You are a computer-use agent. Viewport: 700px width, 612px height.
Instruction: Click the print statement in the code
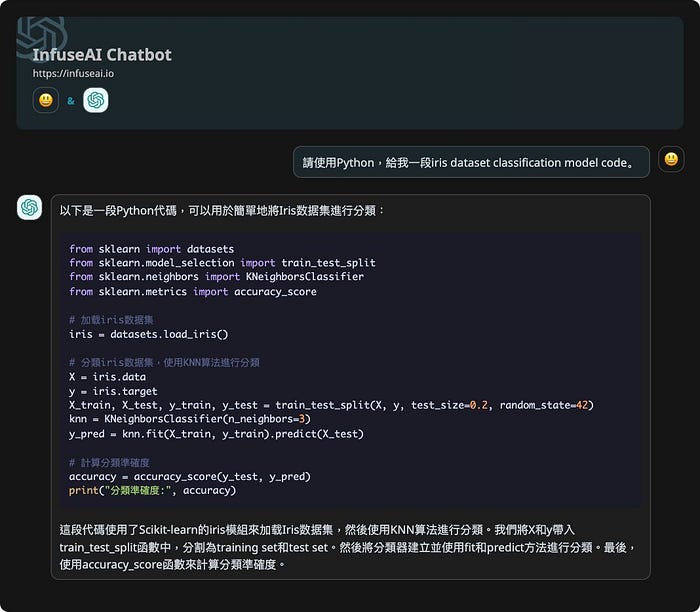coord(152,490)
